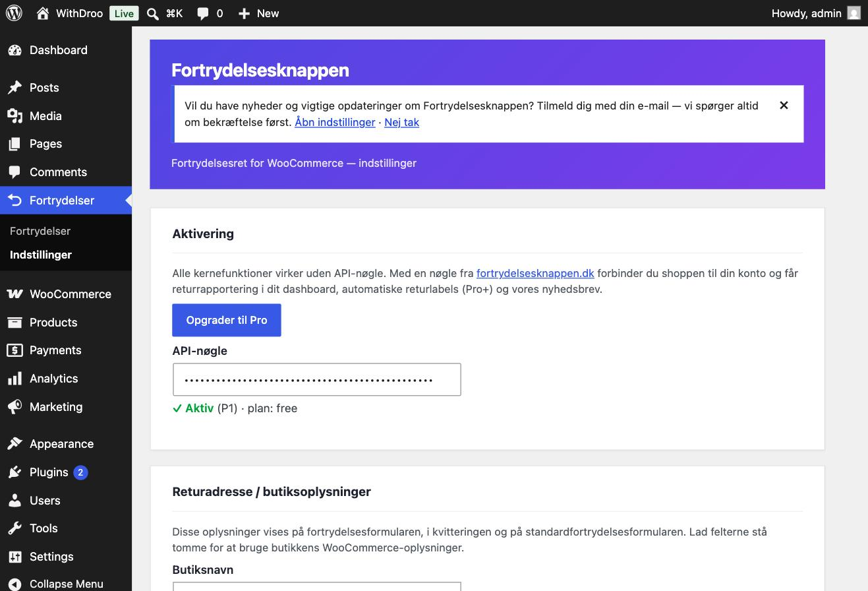
Task: Click the Aktivering section heading
Action: coord(203,234)
